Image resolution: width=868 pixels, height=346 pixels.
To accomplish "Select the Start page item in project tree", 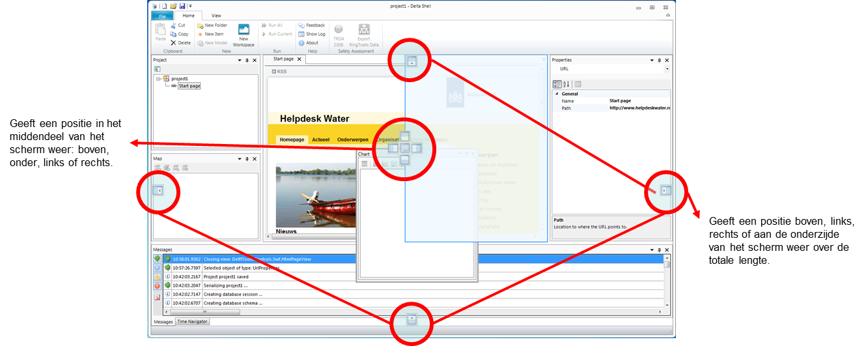I will (x=189, y=86).
